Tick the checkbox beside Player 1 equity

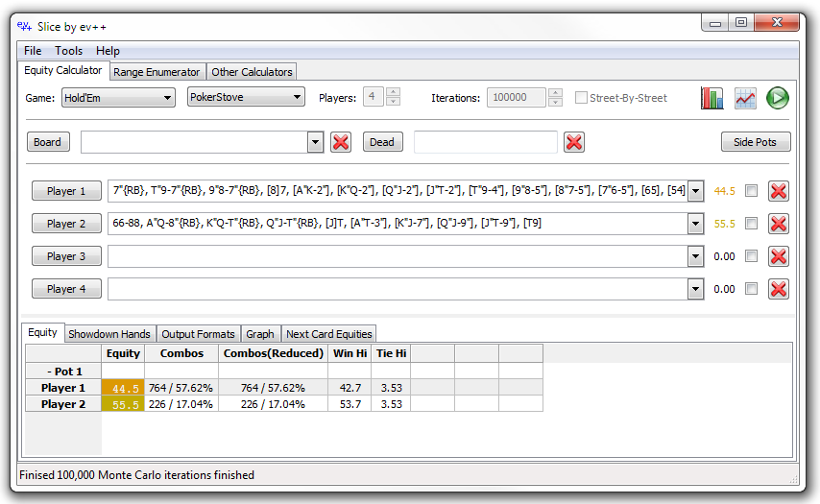752,191
